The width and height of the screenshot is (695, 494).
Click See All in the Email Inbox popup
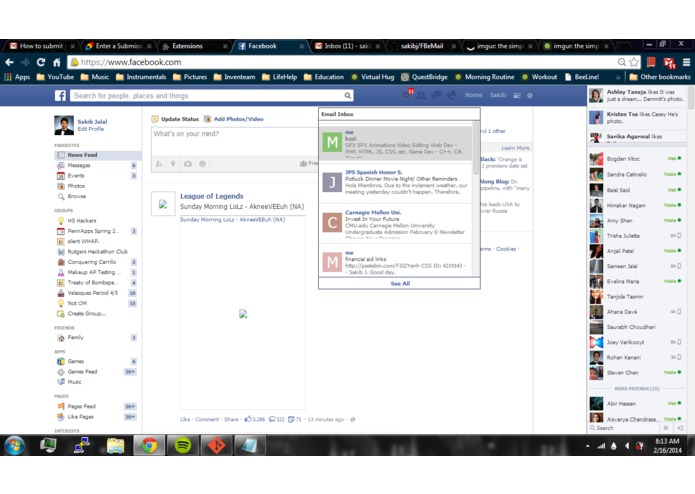[x=400, y=284]
